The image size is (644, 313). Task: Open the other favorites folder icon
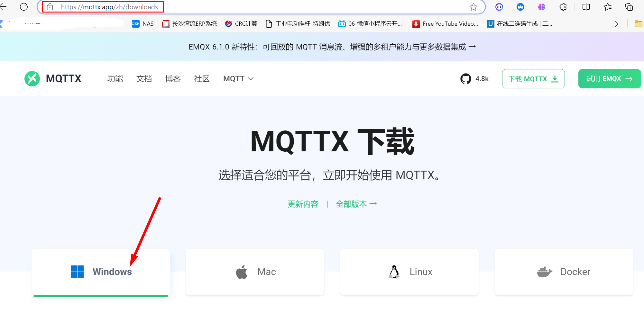638,24
